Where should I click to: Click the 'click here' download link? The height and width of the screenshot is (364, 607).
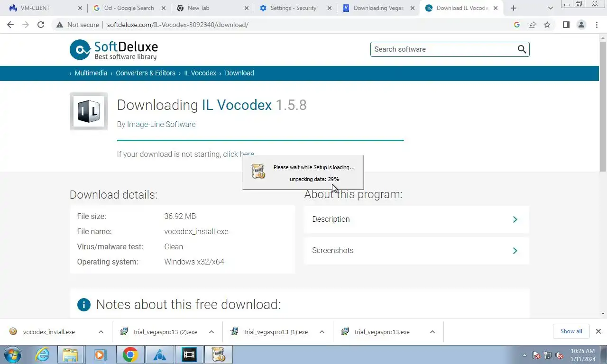[x=239, y=155]
